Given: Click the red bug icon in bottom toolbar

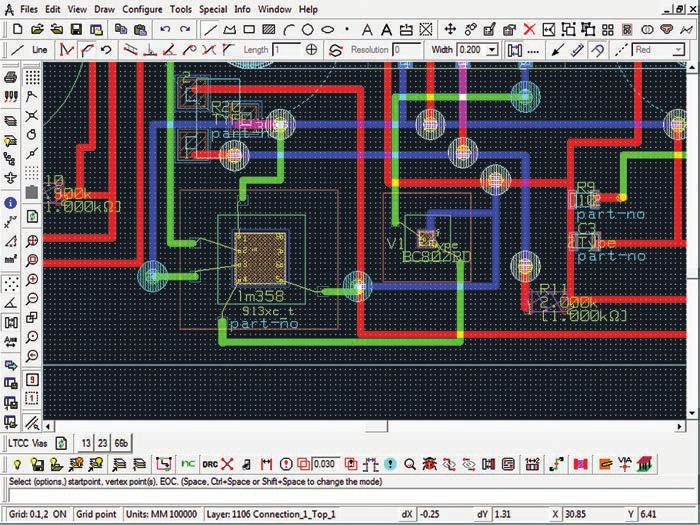Looking at the screenshot, I should 429,464.
